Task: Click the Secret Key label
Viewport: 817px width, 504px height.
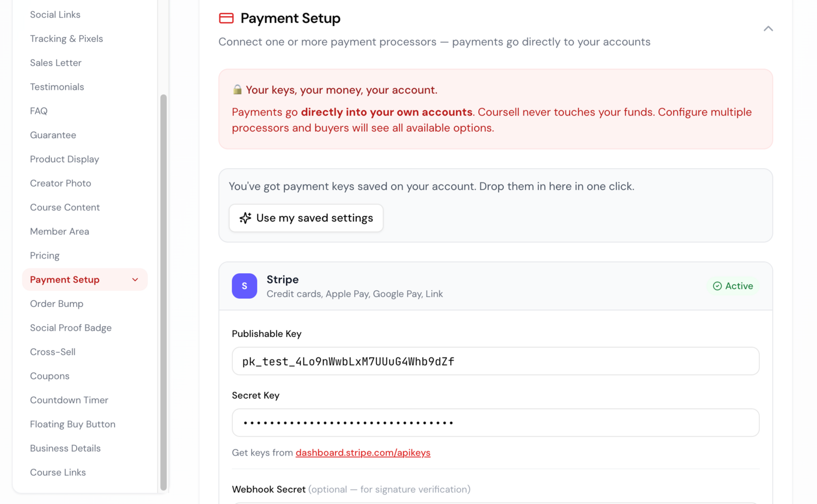Action: (255, 396)
